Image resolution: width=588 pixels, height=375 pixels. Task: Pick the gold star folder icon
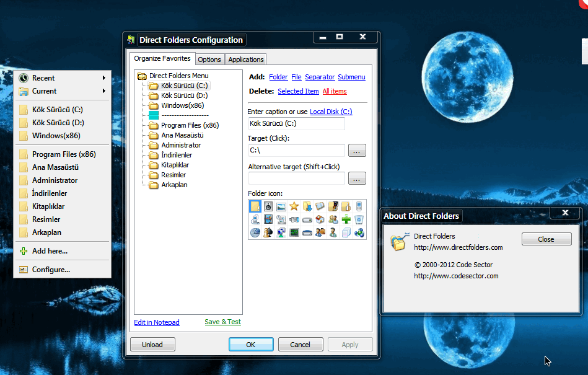pos(294,206)
